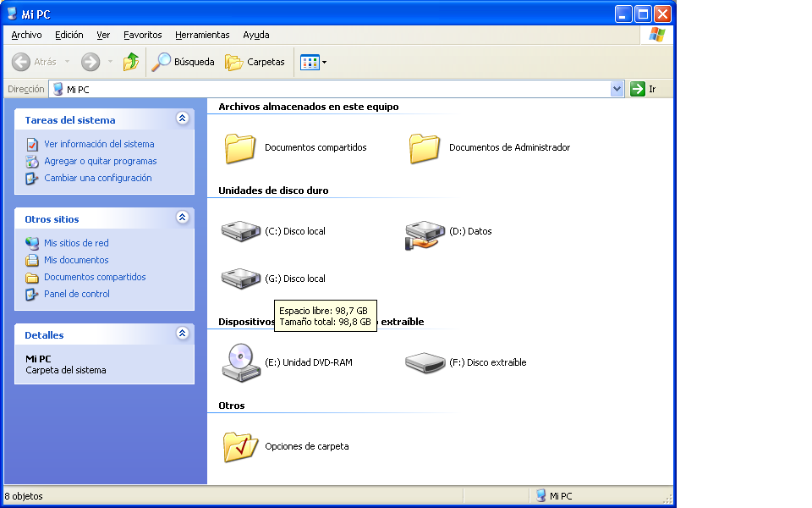The image size is (812, 508).
Task: Open the (F:) Disco extraíble device
Action: [x=425, y=362]
